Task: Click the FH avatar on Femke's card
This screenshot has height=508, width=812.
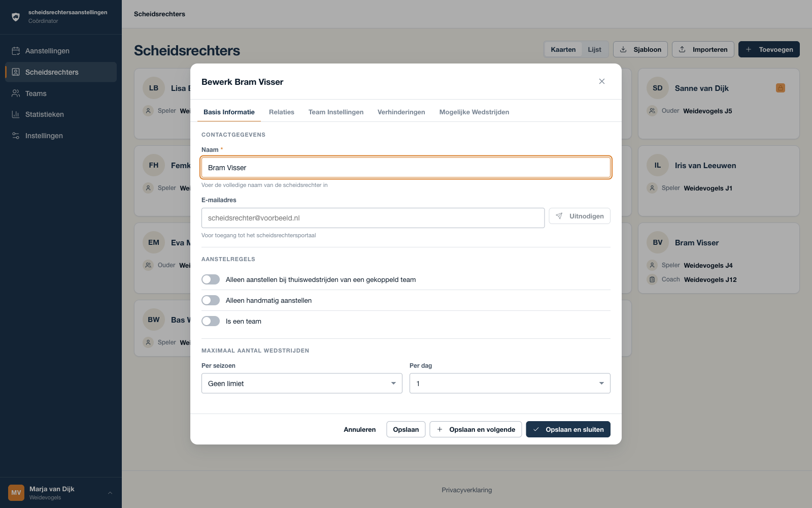Action: (x=154, y=165)
